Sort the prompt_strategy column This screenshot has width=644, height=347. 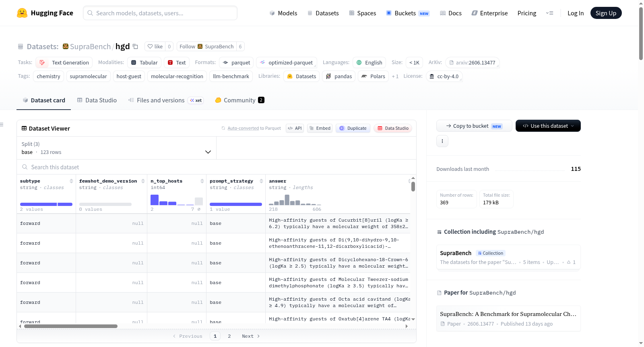(261, 181)
